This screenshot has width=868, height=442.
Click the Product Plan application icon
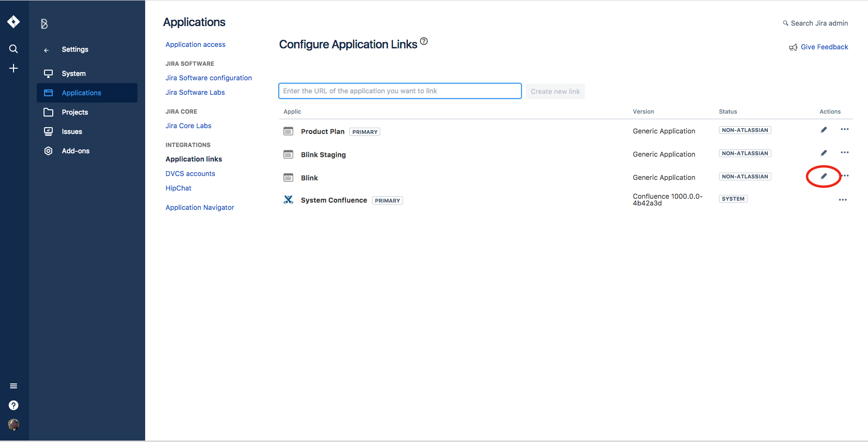(288, 131)
